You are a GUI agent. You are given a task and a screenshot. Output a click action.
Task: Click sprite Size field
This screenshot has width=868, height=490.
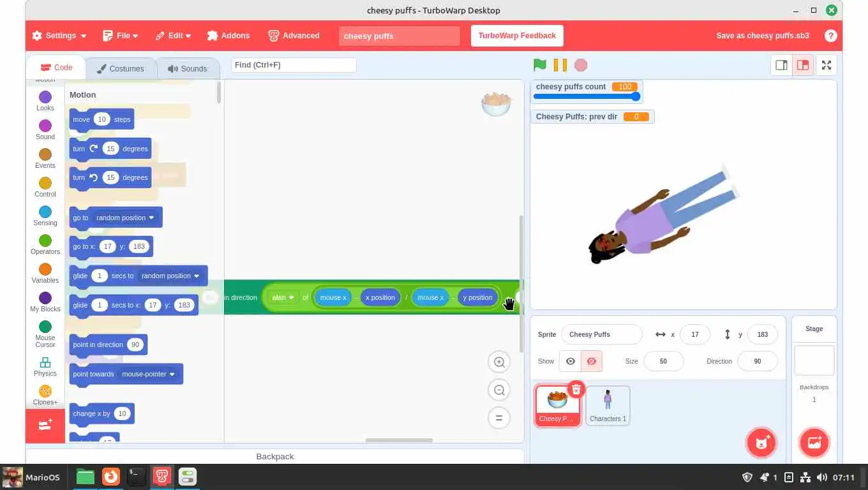[x=663, y=361]
